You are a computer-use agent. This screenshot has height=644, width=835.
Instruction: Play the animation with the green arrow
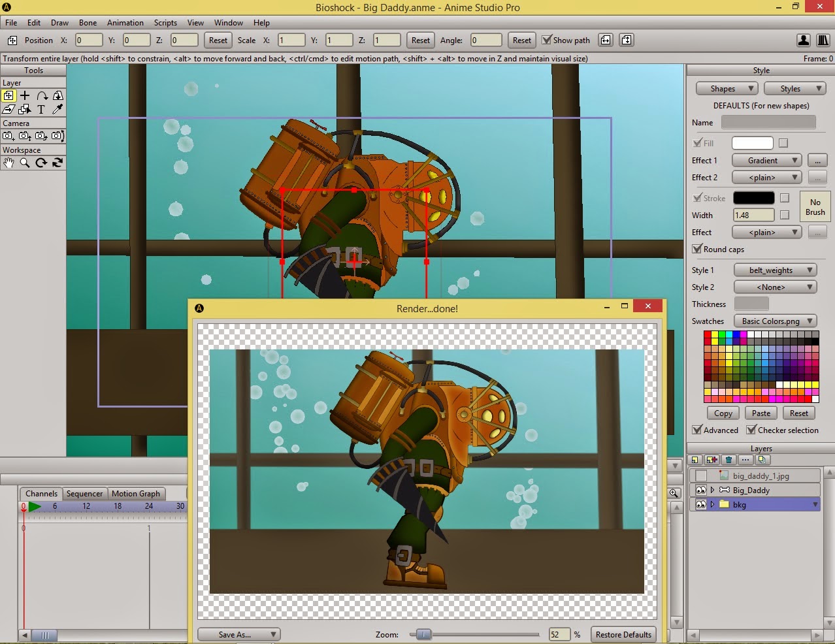35,506
